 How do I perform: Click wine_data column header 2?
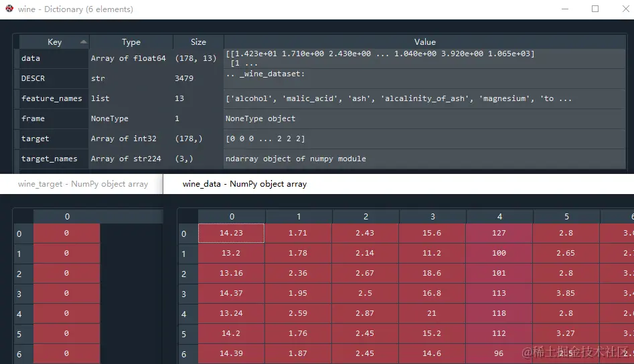pos(366,217)
